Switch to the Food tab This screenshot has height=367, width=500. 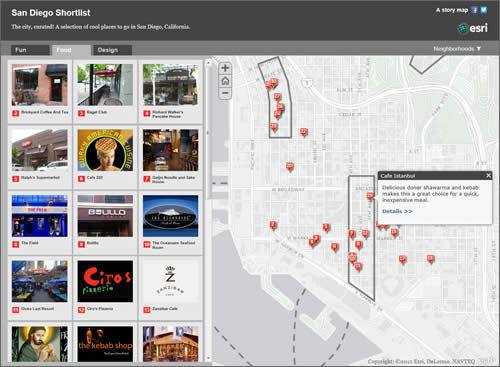[x=71, y=50]
